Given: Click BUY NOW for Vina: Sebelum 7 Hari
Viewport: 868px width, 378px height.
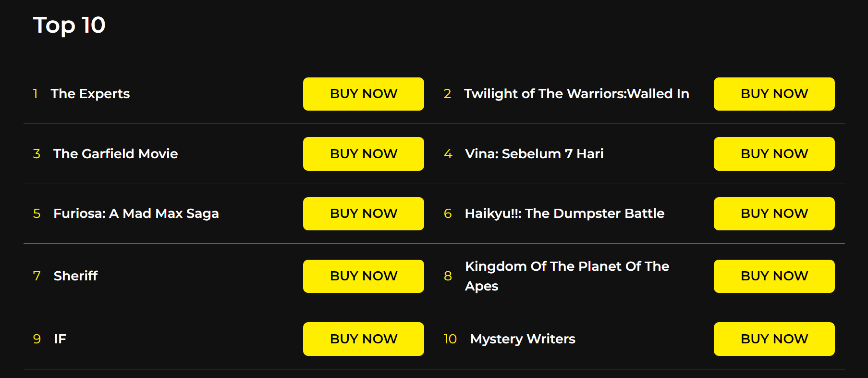Looking at the screenshot, I should pyautogui.click(x=774, y=154).
